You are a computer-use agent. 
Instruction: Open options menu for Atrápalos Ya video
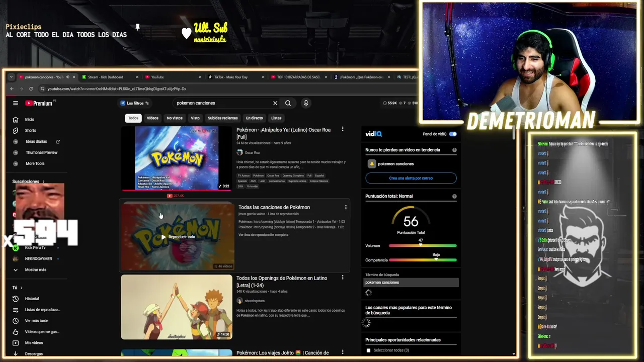pos(343,129)
